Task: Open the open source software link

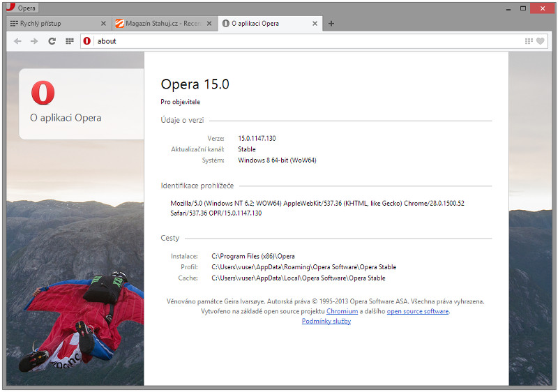Action: pyautogui.click(x=417, y=311)
